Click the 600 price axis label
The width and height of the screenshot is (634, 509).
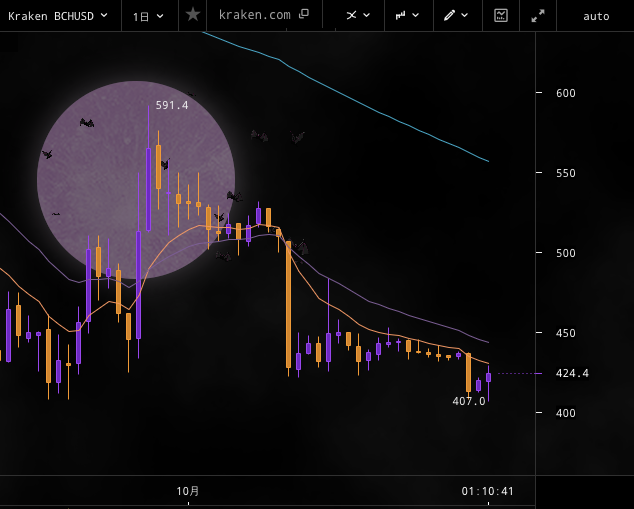[566, 93]
